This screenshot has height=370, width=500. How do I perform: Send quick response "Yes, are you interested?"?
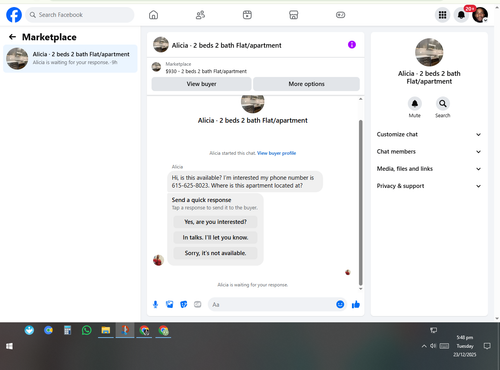(x=215, y=222)
